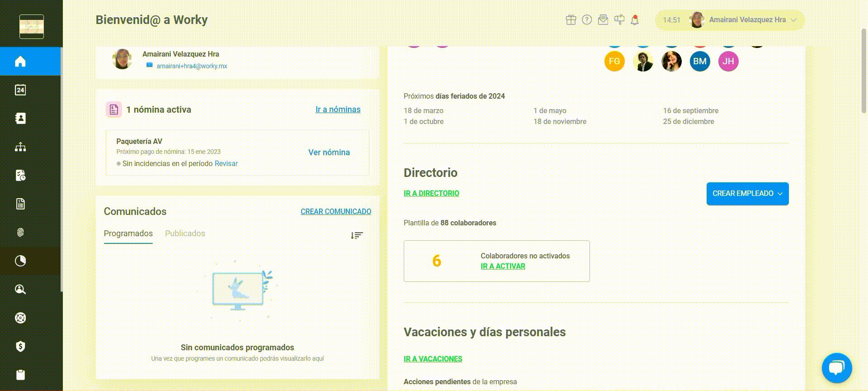Click the 1 de octubre holiday date
868x391 pixels.
pyautogui.click(x=424, y=121)
